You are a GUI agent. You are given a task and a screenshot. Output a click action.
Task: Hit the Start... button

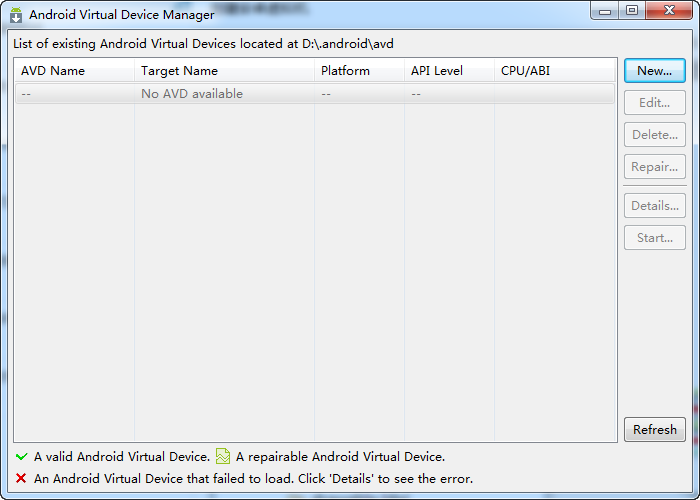[x=655, y=238]
